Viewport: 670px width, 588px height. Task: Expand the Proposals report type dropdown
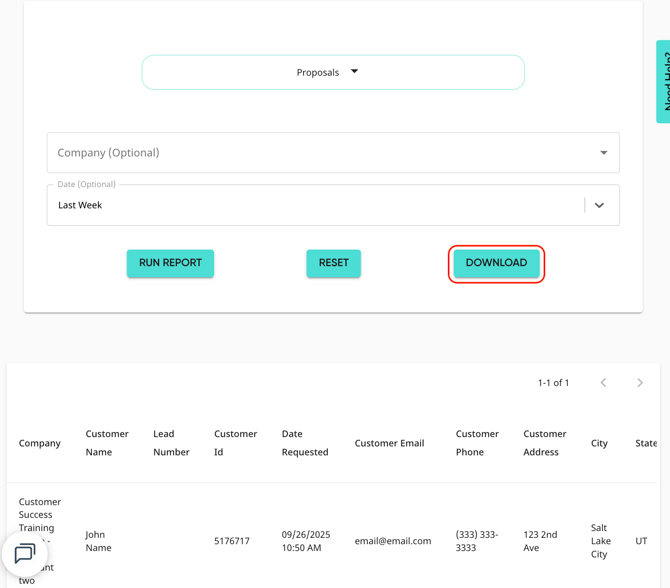click(332, 72)
